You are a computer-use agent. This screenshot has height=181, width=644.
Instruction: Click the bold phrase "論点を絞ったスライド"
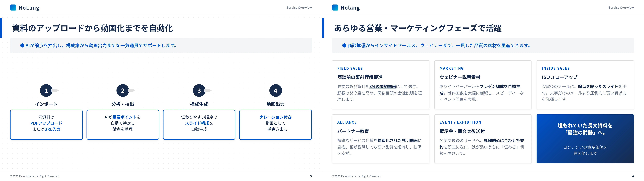[x=598, y=87]
